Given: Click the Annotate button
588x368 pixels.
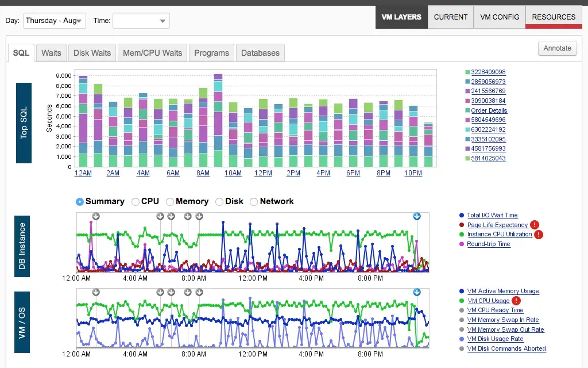Looking at the screenshot, I should (558, 48).
